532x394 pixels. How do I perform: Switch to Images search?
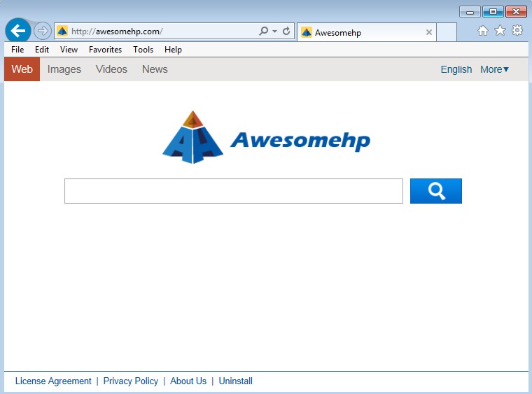pos(64,69)
